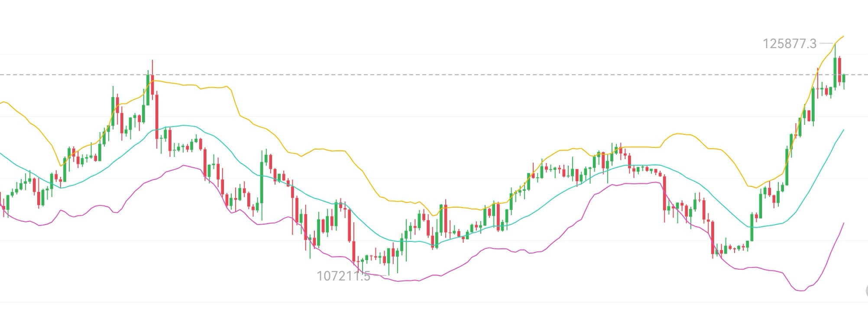Click the yellow band's endpoint at top right
The width and height of the screenshot is (868, 313).
[843, 36]
